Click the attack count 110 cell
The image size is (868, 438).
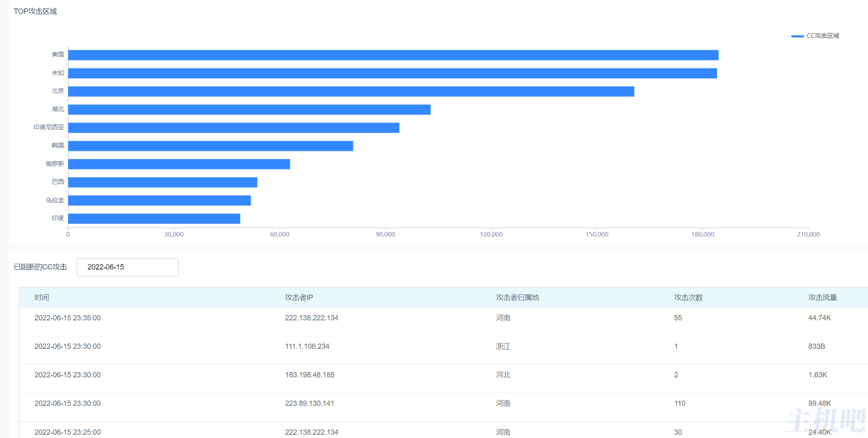pyautogui.click(x=680, y=403)
